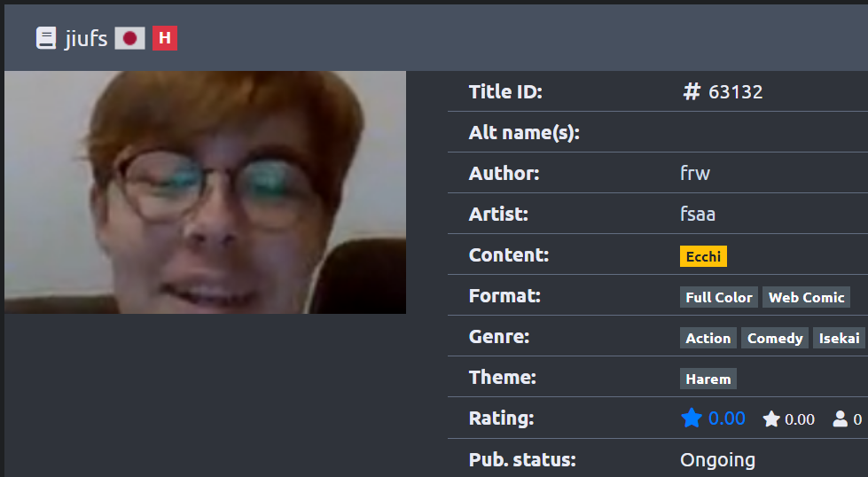Image resolution: width=868 pixels, height=477 pixels.
Task: Select the Web Comic format tag
Action: [807, 297]
